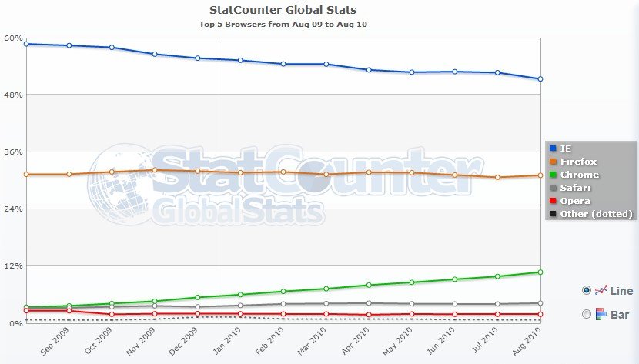Click the Firefox legend label

pos(578,162)
